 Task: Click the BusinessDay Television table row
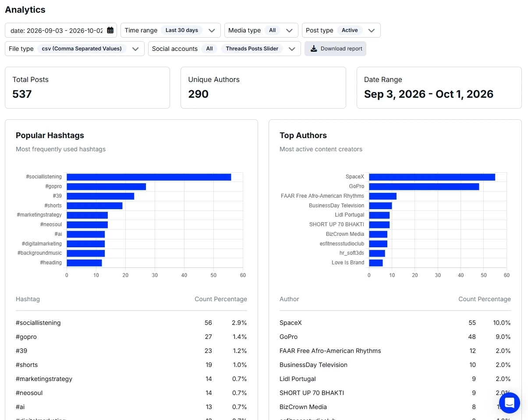pos(395,365)
